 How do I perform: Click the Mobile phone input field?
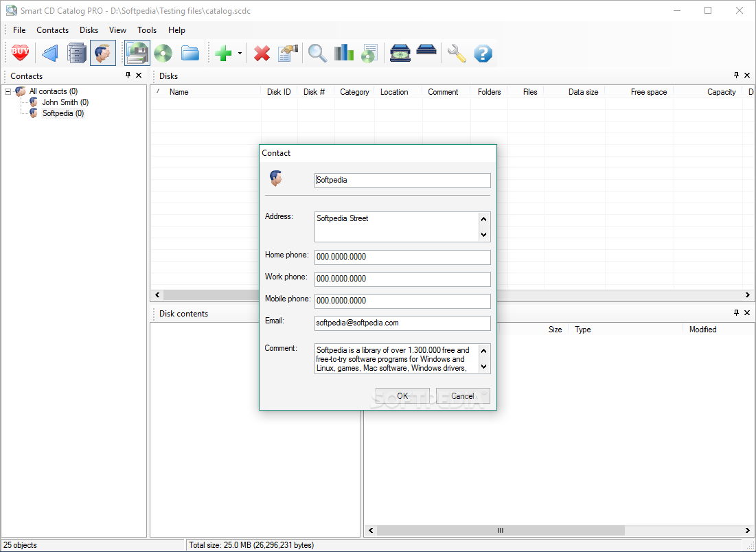coord(402,301)
